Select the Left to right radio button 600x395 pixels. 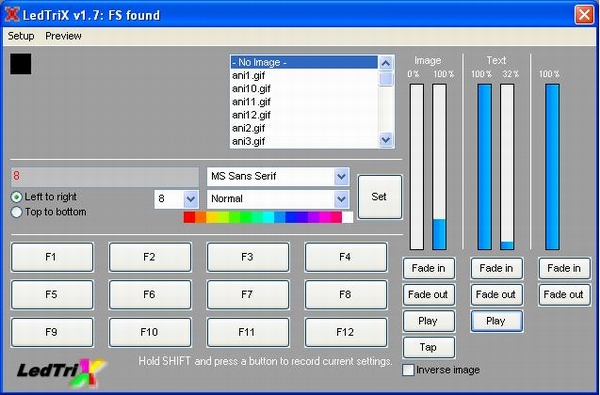16,197
